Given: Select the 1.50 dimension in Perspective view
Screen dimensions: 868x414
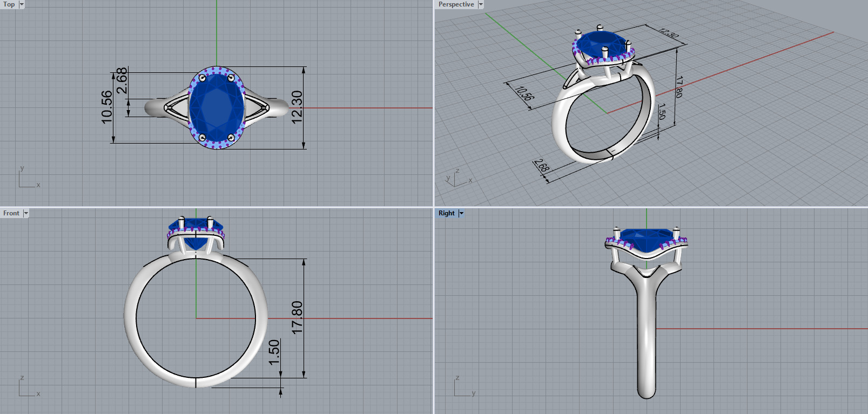Looking at the screenshot, I should coord(662,111).
